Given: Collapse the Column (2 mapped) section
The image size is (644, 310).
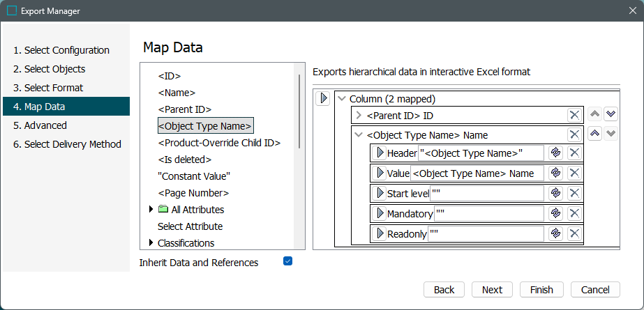Looking at the screenshot, I should 342,99.
